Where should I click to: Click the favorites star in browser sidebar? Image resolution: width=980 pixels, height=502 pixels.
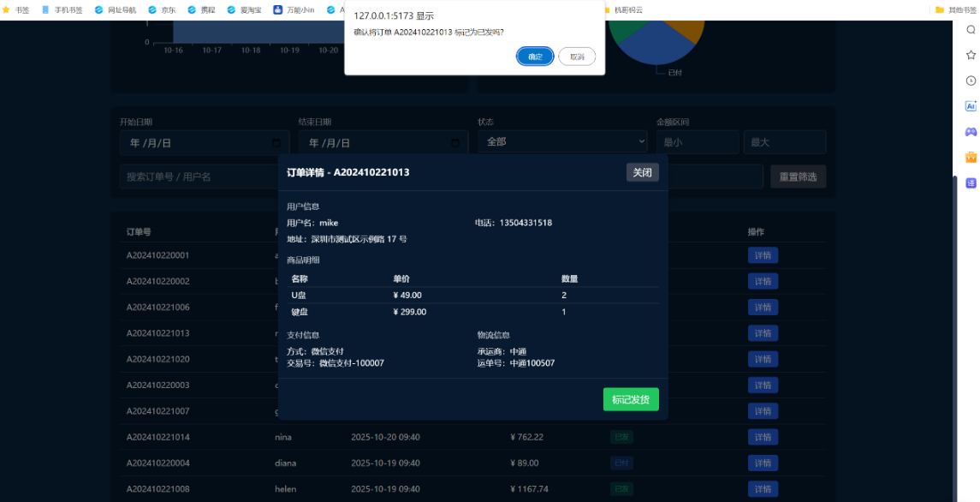point(971,55)
